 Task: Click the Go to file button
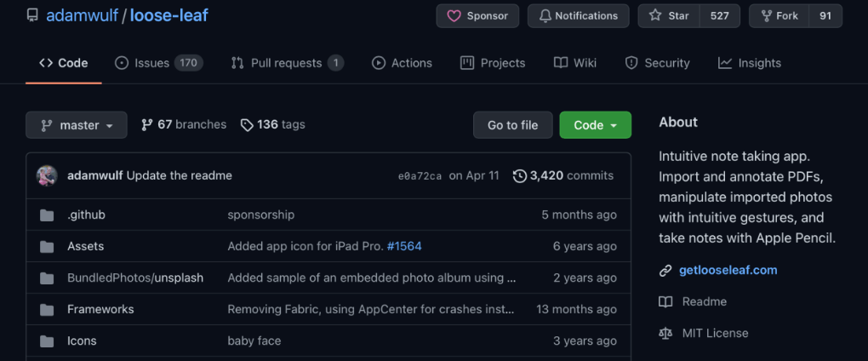[512, 125]
